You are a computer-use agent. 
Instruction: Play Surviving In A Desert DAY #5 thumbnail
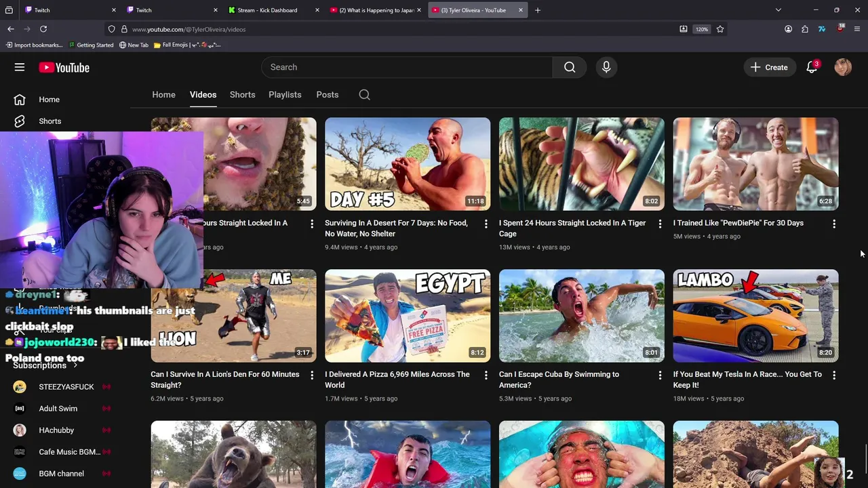click(408, 164)
